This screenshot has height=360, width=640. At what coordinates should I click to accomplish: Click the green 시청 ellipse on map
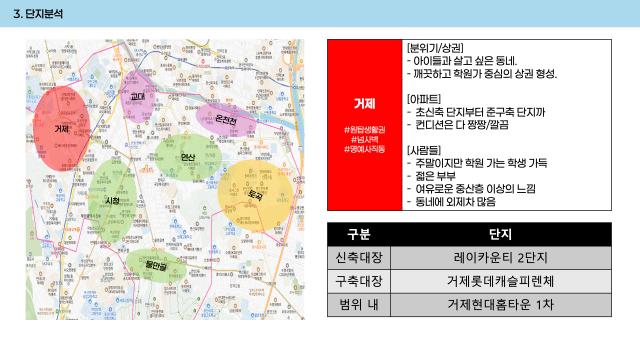(112, 200)
